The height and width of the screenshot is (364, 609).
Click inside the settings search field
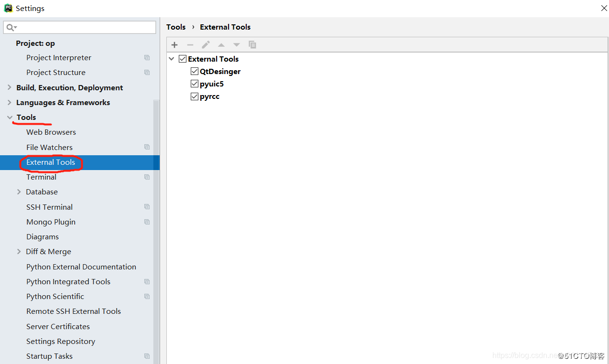81,27
